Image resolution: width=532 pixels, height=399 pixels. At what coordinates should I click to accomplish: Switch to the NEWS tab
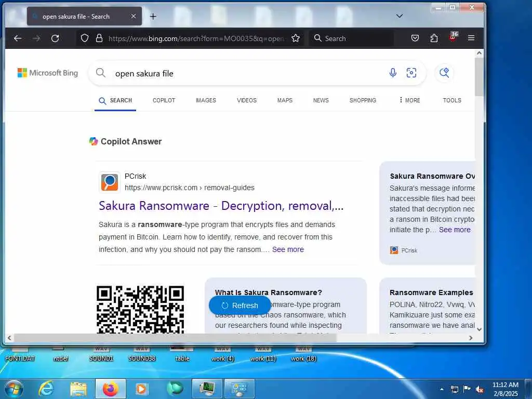pos(321,100)
